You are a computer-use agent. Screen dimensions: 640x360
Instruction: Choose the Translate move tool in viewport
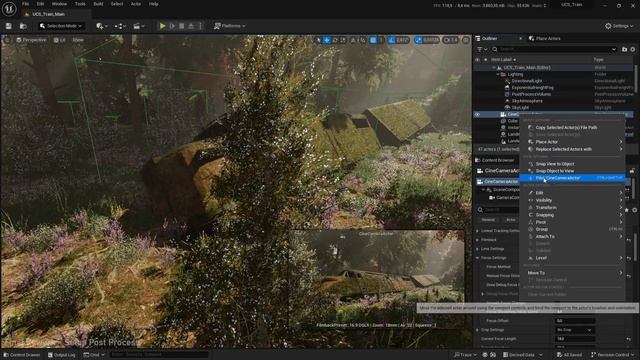(327, 40)
